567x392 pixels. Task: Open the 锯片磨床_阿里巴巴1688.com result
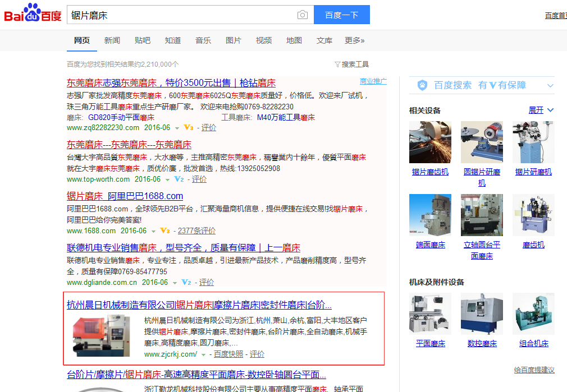point(125,196)
